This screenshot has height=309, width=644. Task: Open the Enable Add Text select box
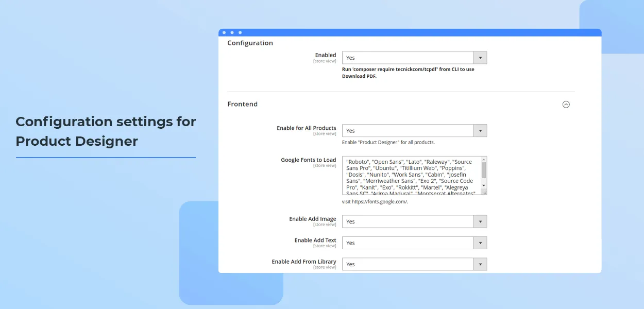407,243
